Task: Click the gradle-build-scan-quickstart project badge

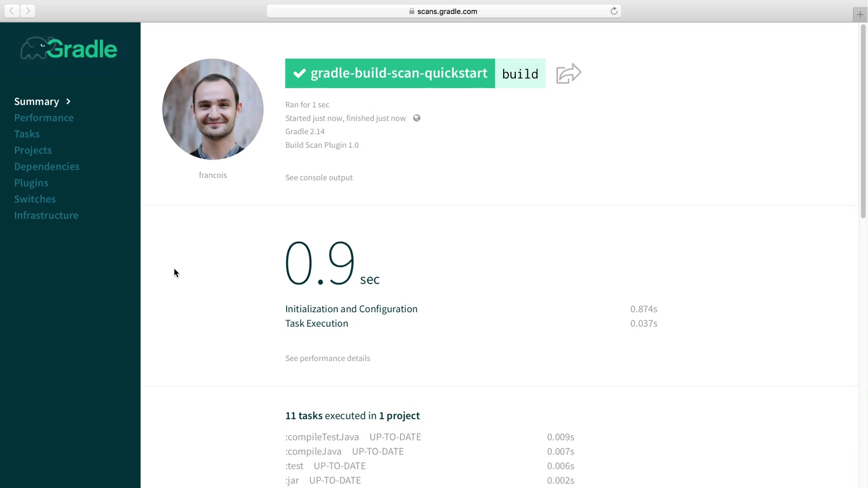Action: [x=390, y=73]
